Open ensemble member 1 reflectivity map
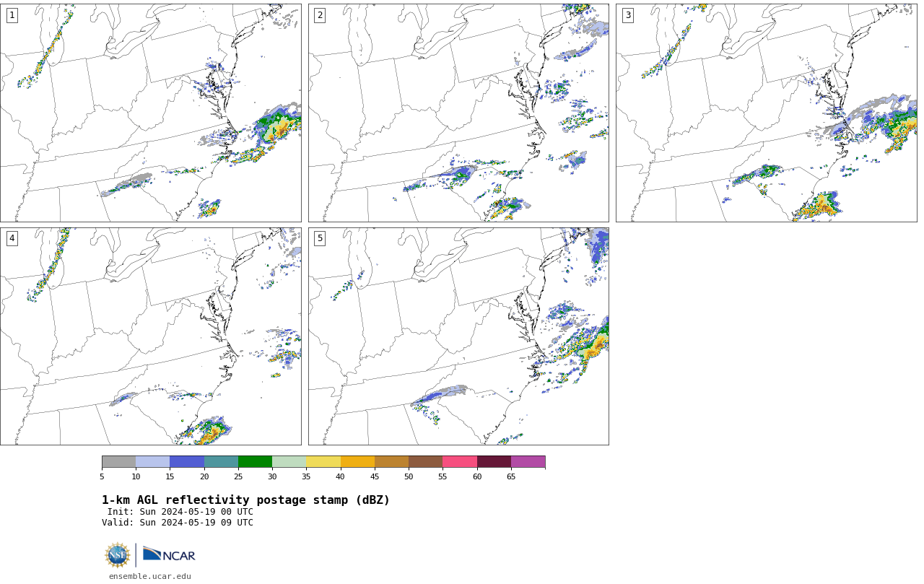The image size is (924, 584). pos(151,113)
